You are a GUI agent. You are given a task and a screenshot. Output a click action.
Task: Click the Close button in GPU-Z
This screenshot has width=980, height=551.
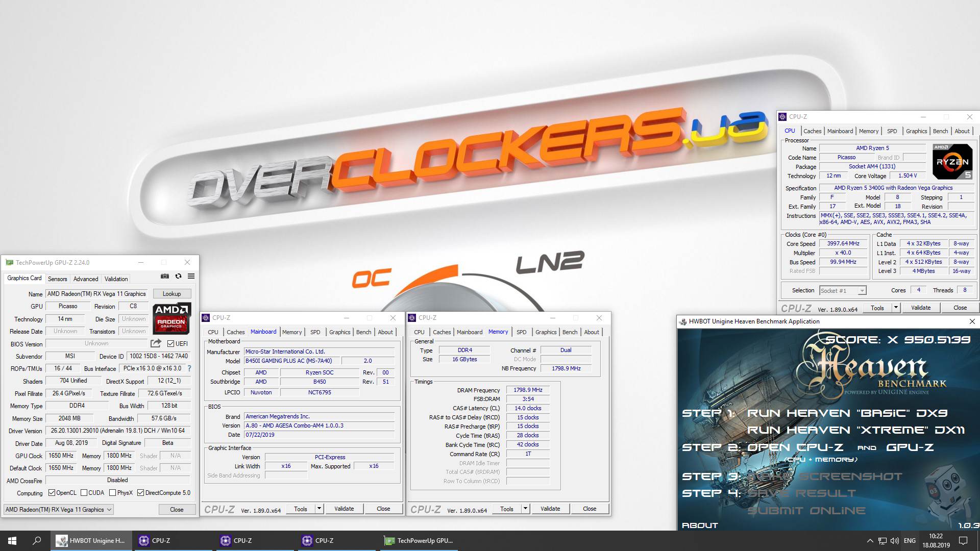177,510
